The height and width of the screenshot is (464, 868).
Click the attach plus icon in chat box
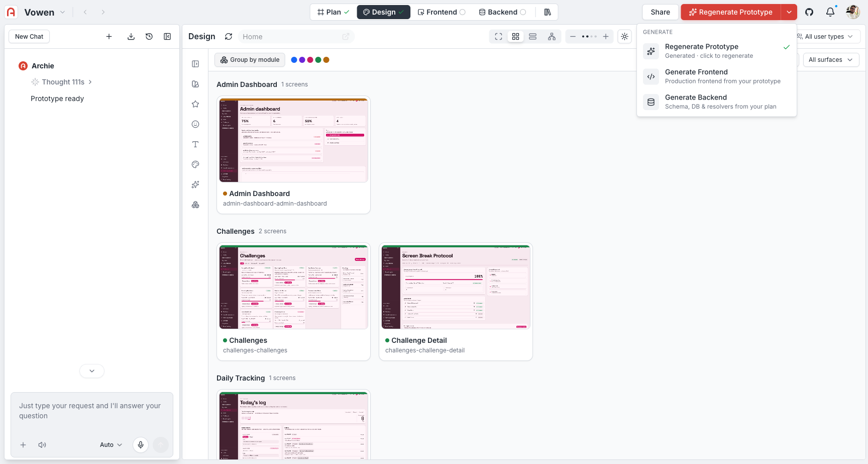pos(23,445)
